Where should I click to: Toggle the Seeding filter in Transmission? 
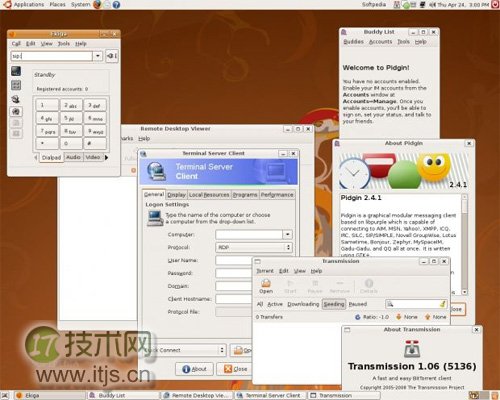334,304
